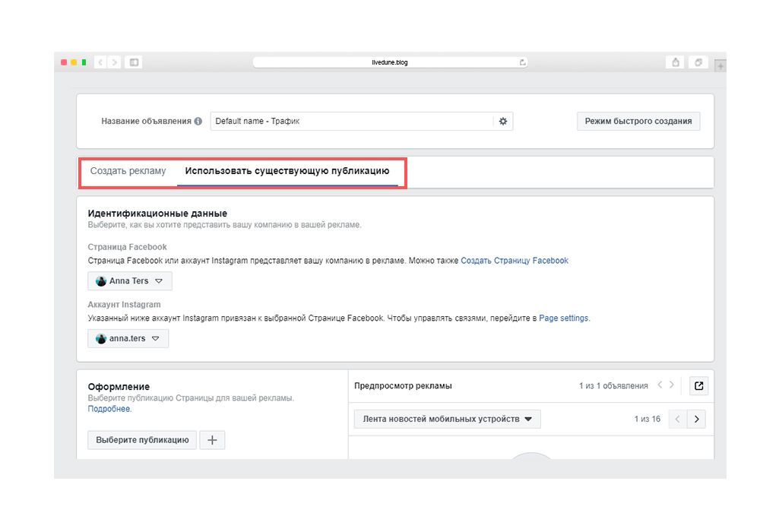
Task: Click the Режим быстрого создания button
Action: tap(638, 122)
